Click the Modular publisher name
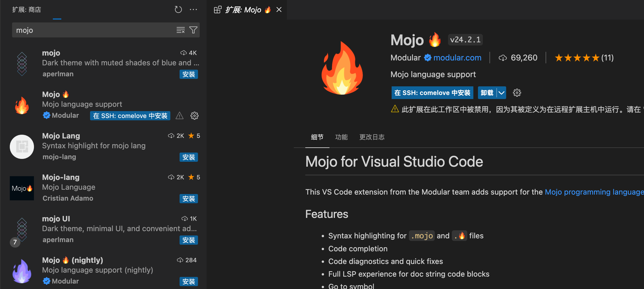This screenshot has height=289, width=644. 405,58
